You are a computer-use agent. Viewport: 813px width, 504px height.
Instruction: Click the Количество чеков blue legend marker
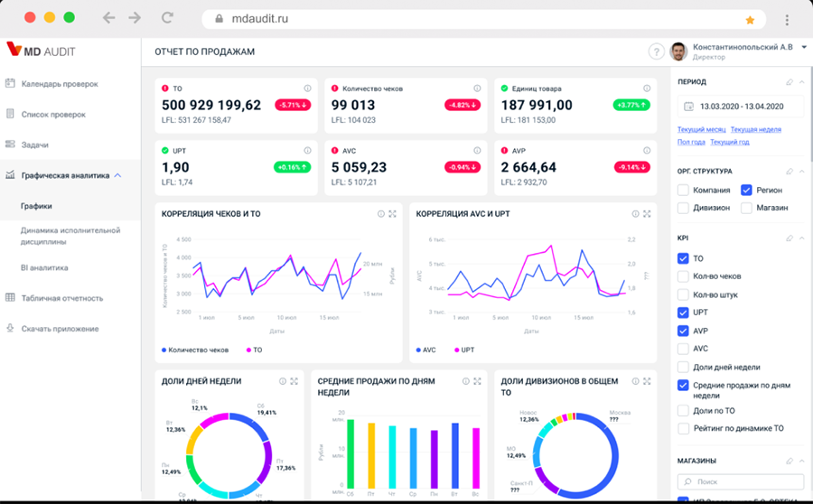[x=164, y=350]
